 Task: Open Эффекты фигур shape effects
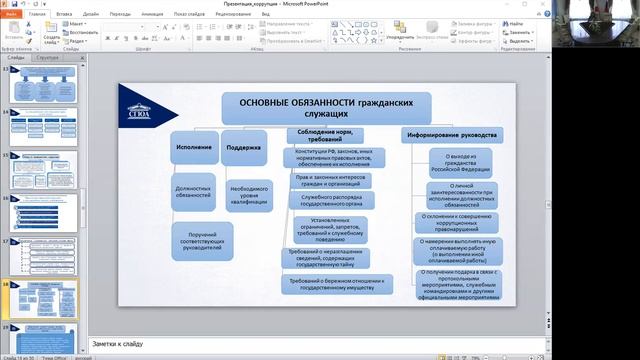473,41
